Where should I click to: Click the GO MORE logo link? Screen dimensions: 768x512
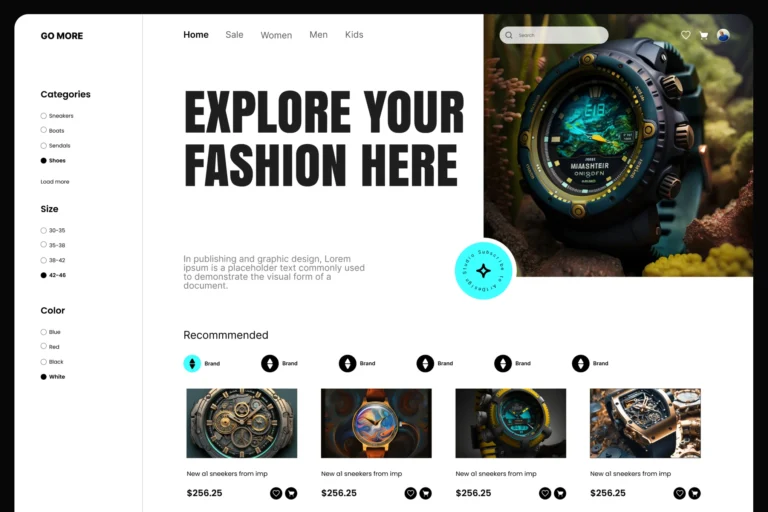[62, 36]
